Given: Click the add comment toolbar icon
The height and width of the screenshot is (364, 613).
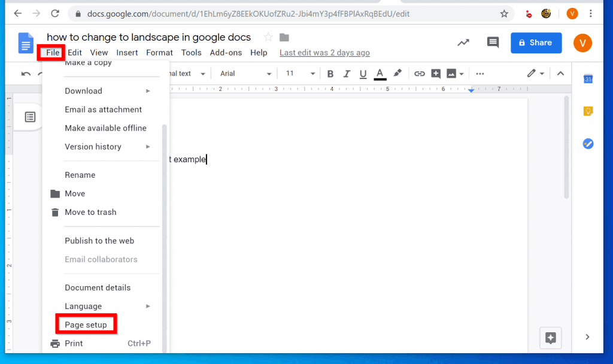Looking at the screenshot, I should coord(436,74).
